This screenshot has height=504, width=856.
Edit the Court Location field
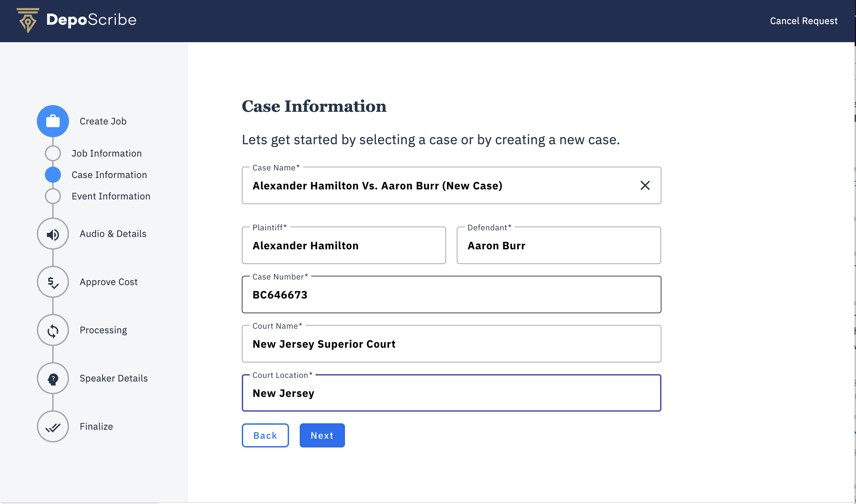point(451,393)
